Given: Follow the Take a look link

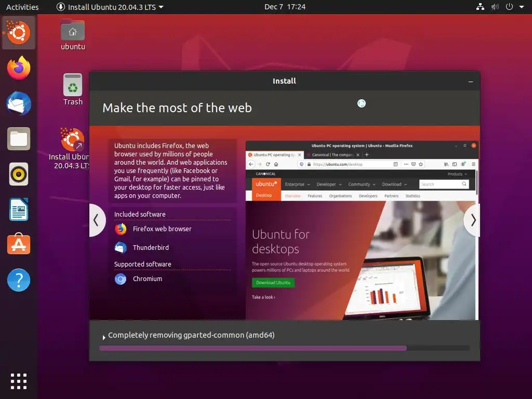Looking at the screenshot, I should click(x=263, y=297).
